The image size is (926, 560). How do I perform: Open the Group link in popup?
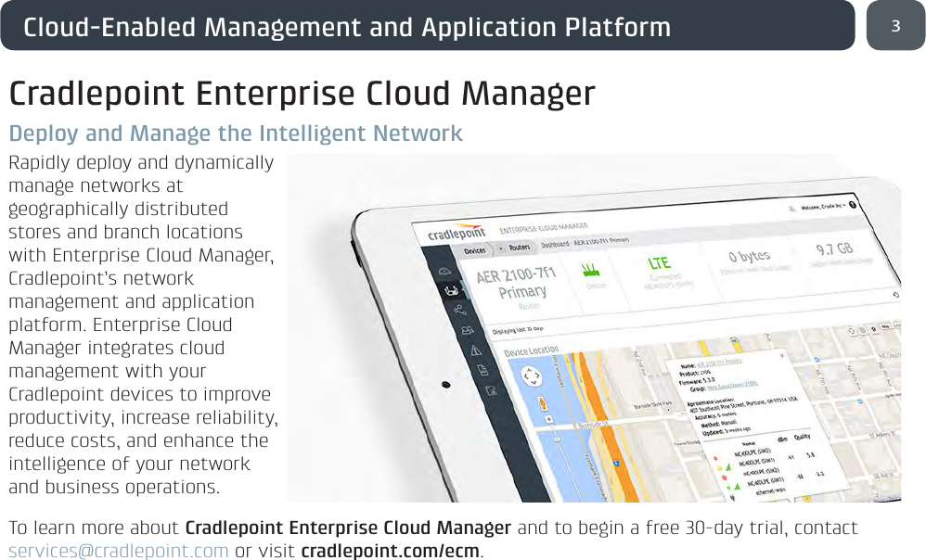[732, 386]
